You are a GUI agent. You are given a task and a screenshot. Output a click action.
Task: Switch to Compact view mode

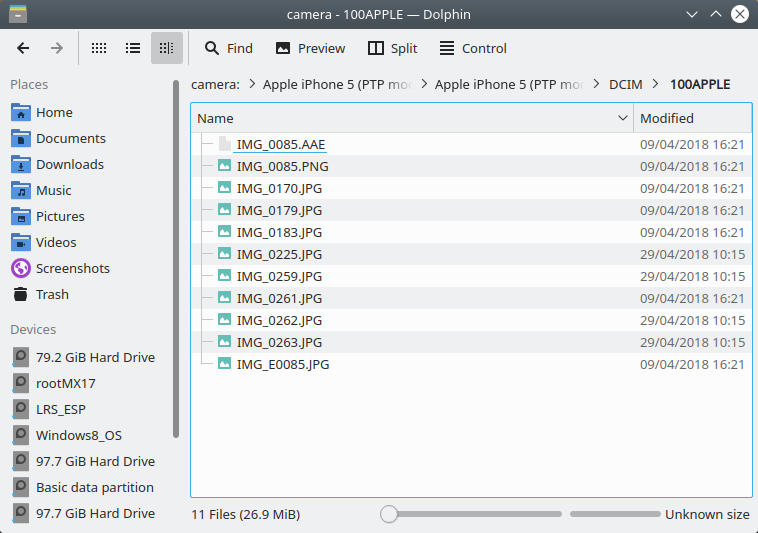pos(133,48)
